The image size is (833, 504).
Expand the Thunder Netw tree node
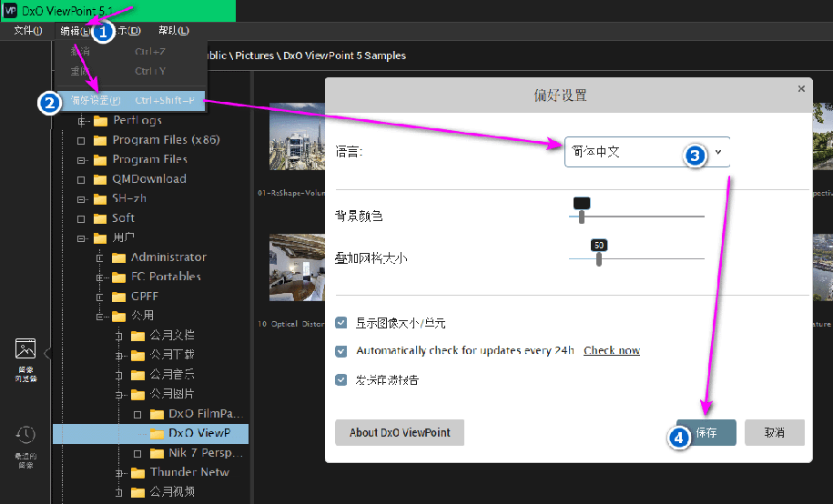(119, 473)
